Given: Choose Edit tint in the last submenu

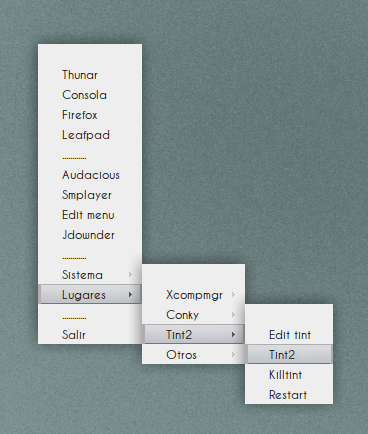Looking at the screenshot, I should 289,335.
